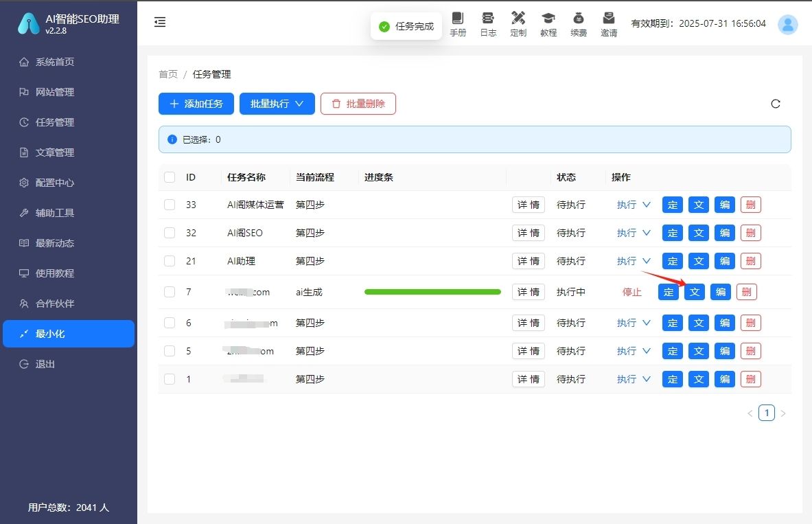Expand 执行 dropdown for AI助理
Viewport: 812px width, 524px height.
click(x=634, y=261)
